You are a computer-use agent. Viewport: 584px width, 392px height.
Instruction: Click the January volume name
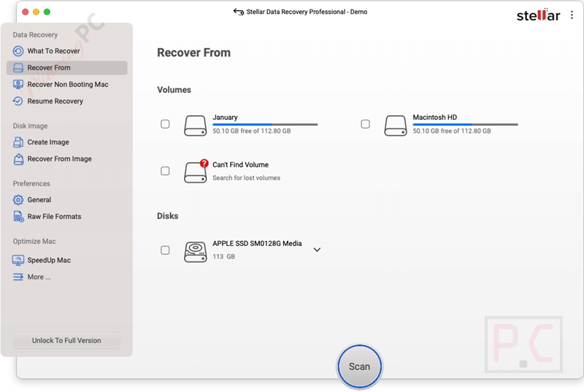225,118
